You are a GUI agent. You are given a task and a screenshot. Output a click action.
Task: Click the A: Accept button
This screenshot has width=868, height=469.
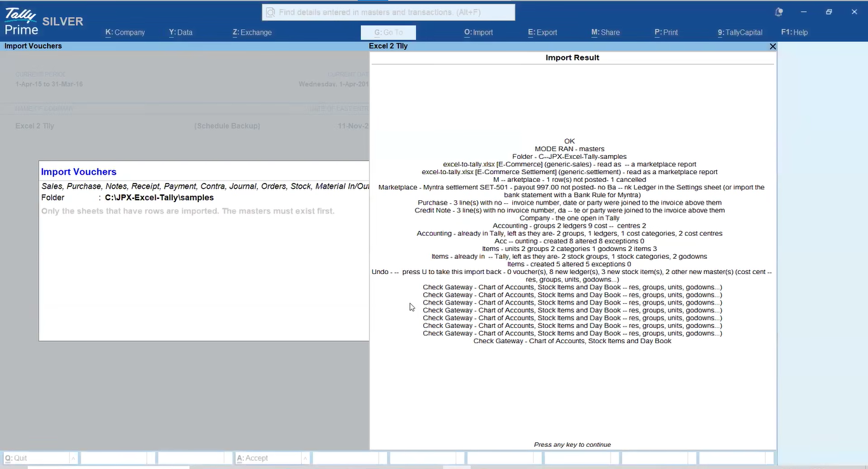point(269,458)
